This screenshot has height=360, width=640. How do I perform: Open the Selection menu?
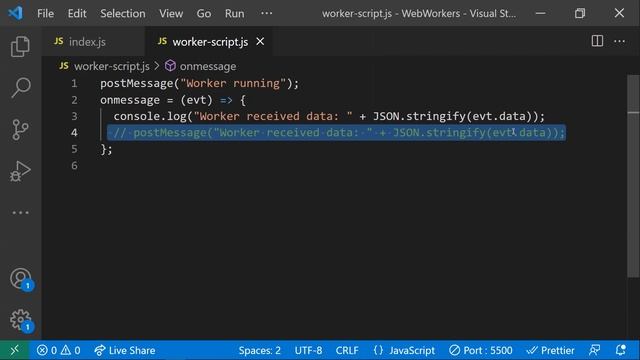click(122, 13)
